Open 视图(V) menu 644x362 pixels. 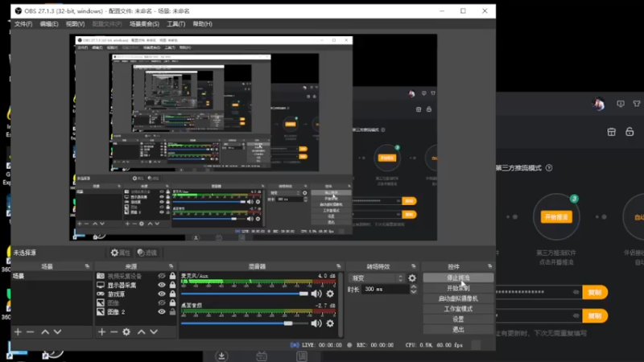[75, 24]
